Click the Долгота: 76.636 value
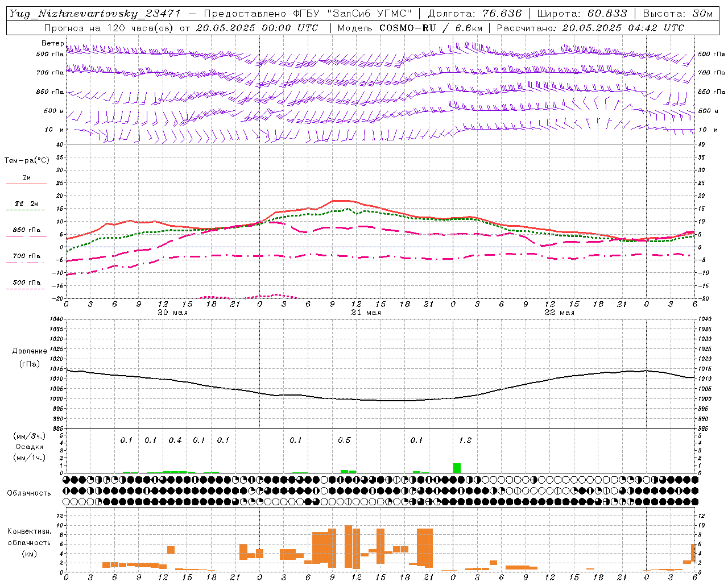 coord(474,14)
